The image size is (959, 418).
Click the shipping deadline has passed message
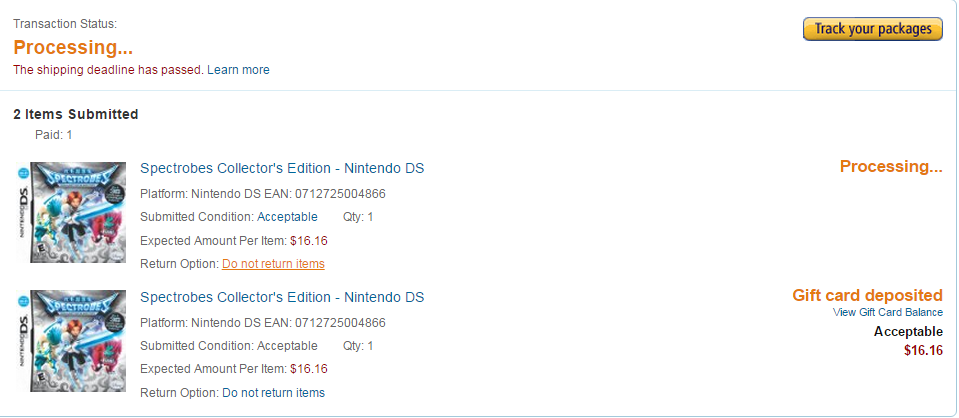click(x=108, y=70)
